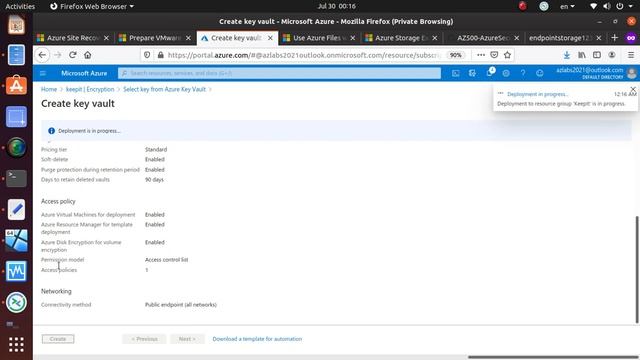Open Azure Cloud Shell
This screenshot has width=640, height=360.
[x=456, y=73]
